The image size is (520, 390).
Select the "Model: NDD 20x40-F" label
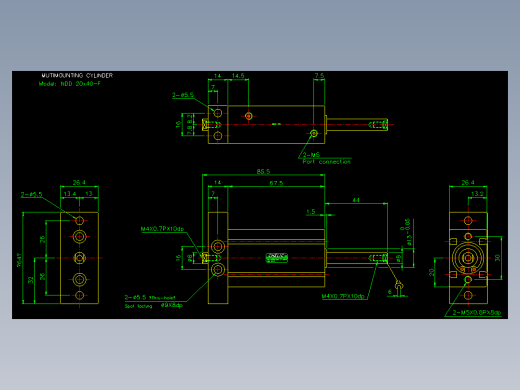70,84
